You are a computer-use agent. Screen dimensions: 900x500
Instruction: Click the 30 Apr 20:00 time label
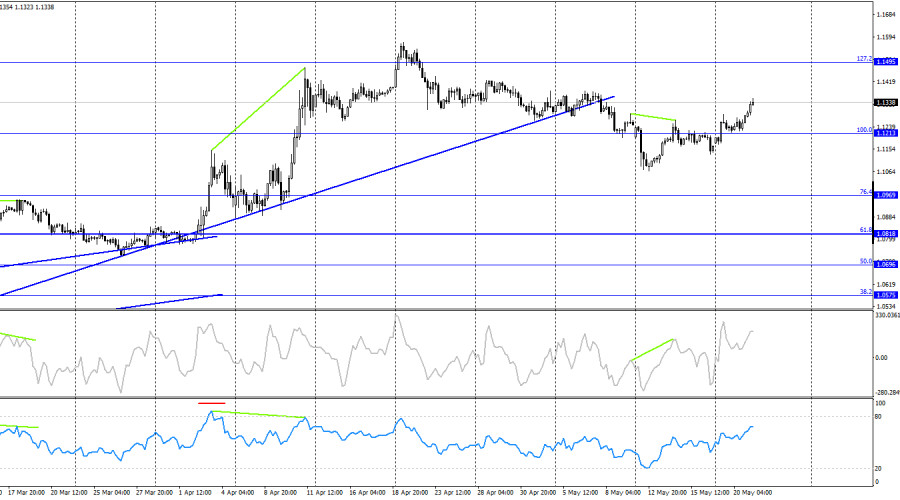pyautogui.click(x=538, y=493)
